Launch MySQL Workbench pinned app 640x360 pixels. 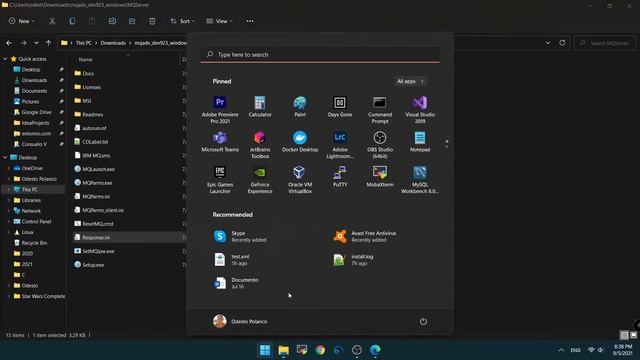[420, 180]
